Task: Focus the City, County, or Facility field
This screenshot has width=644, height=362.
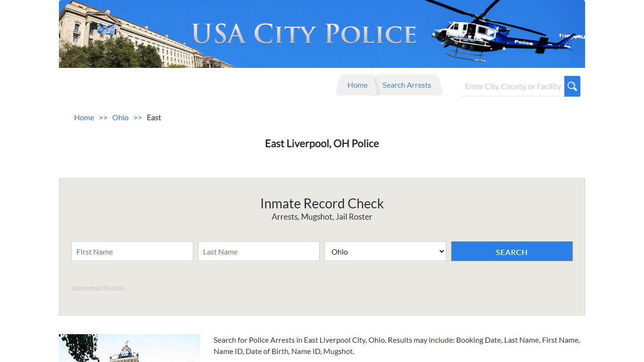Action: (512, 86)
